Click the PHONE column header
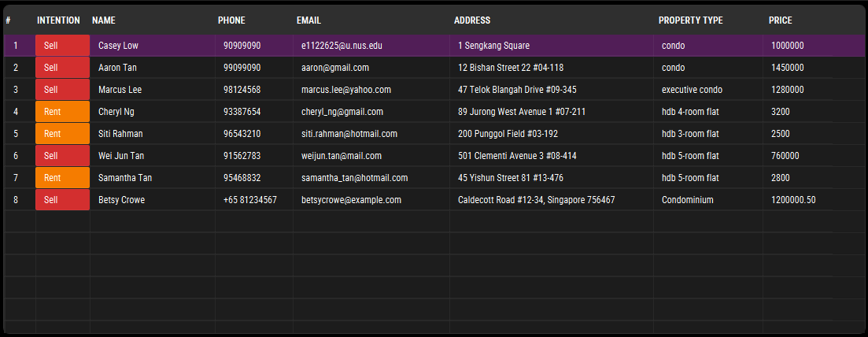The image size is (868, 337). (231, 20)
